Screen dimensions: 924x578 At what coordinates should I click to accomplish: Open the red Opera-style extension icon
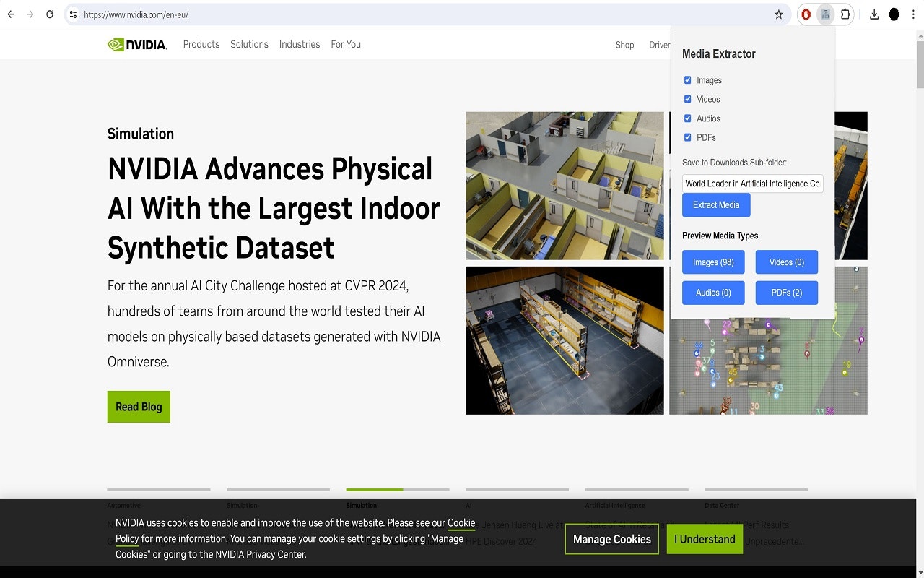click(x=806, y=14)
